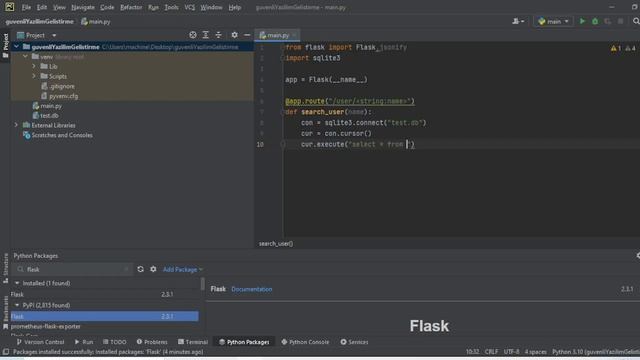The image size is (640, 360).
Task: Open the Help menu
Action: (235, 7)
